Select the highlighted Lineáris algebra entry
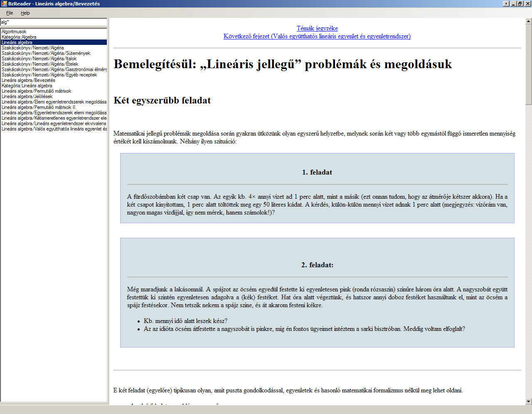Screen dimensions: 532x414 click(54, 42)
